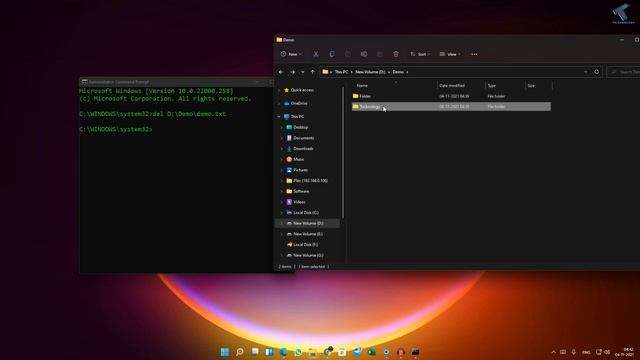Open Excel from taskbar
The height and width of the screenshot is (360, 640).
(371, 352)
